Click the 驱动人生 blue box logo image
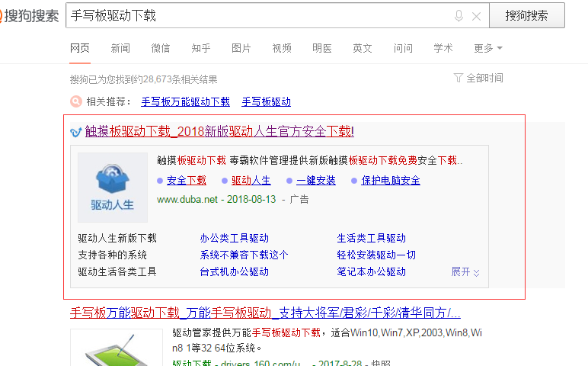 point(112,187)
